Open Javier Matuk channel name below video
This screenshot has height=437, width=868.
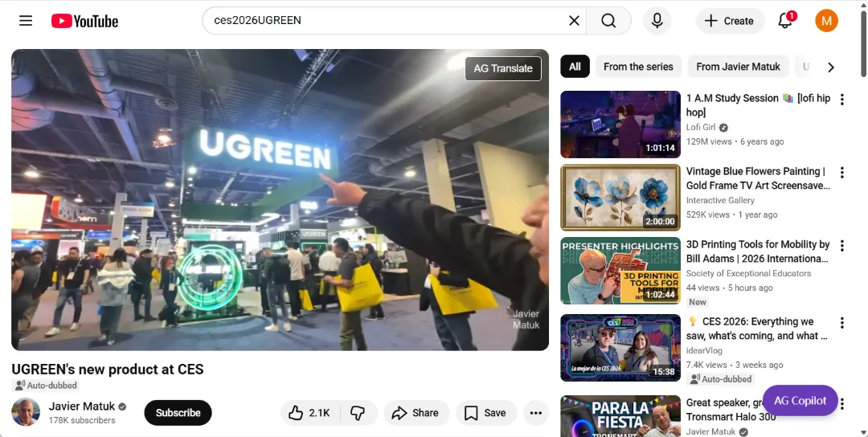point(82,406)
